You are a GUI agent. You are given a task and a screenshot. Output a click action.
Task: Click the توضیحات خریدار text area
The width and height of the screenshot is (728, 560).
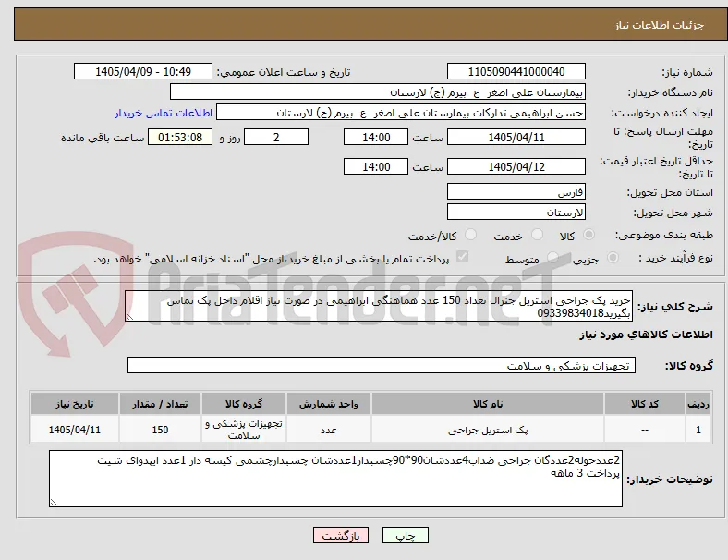[x=335, y=479]
